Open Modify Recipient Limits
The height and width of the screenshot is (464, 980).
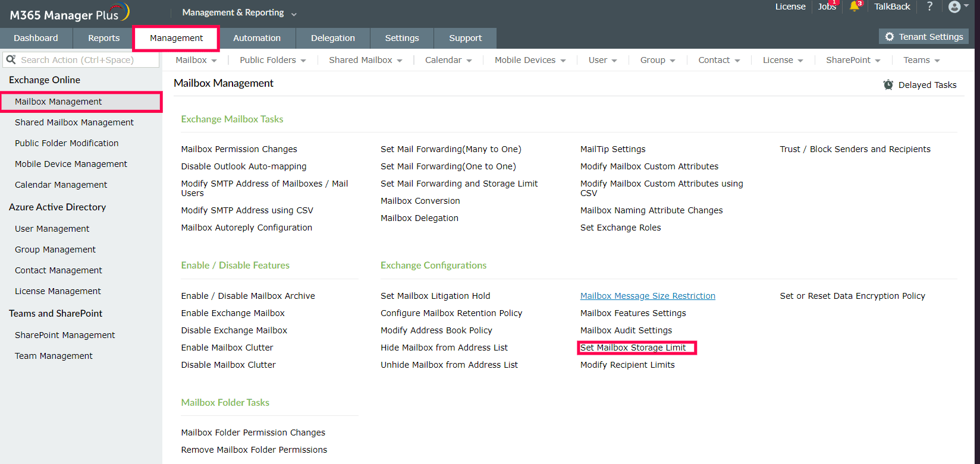pos(627,365)
